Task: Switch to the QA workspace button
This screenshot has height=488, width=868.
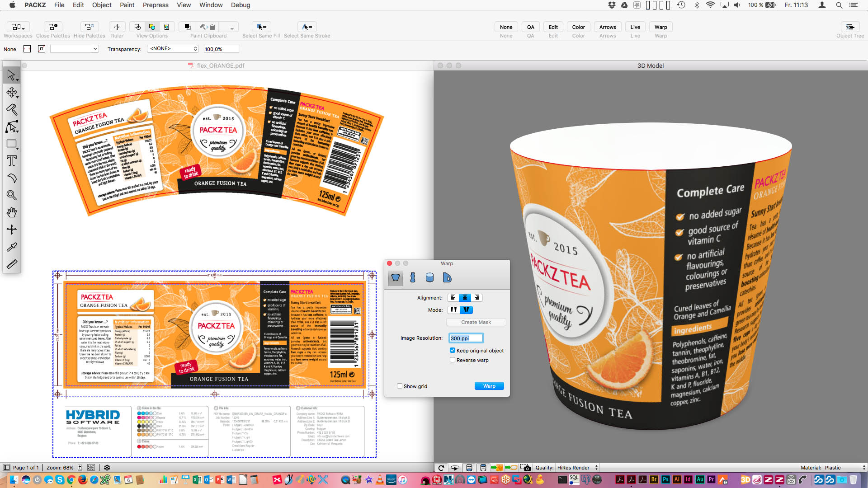Action: tap(530, 27)
